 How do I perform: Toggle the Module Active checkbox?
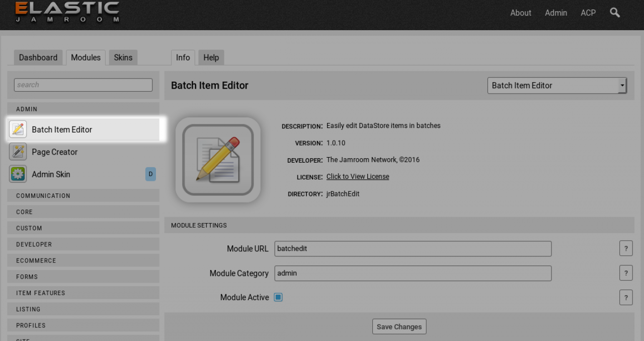278,297
